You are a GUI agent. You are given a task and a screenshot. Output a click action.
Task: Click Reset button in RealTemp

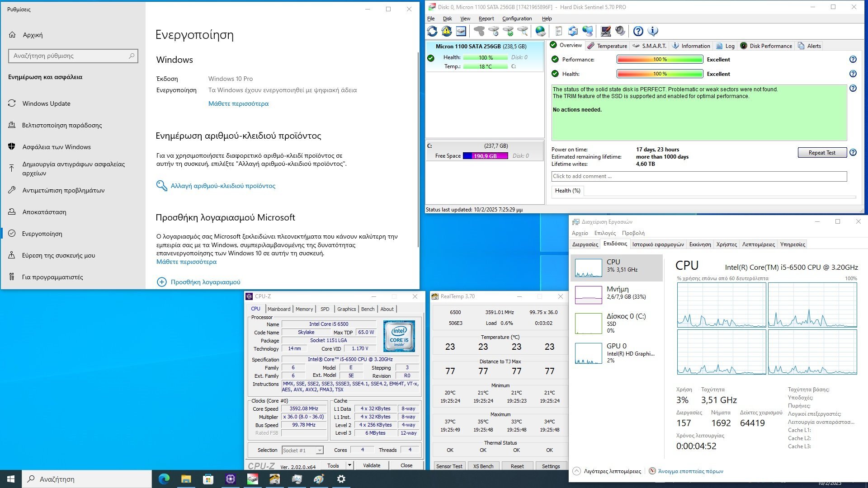[517, 466]
